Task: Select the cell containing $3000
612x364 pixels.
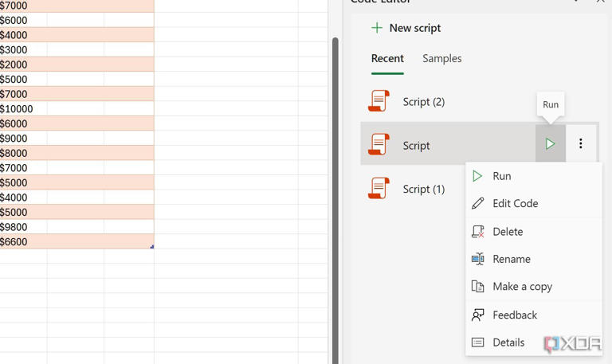Action: [x=23, y=49]
